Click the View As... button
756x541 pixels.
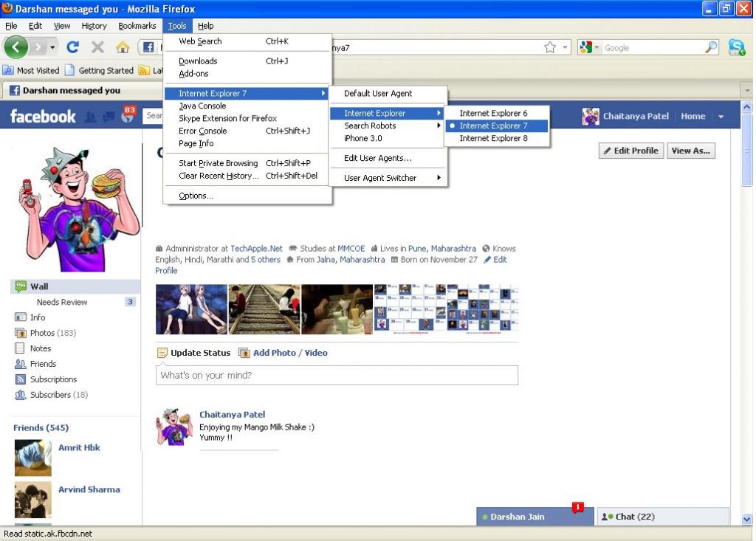pos(691,151)
